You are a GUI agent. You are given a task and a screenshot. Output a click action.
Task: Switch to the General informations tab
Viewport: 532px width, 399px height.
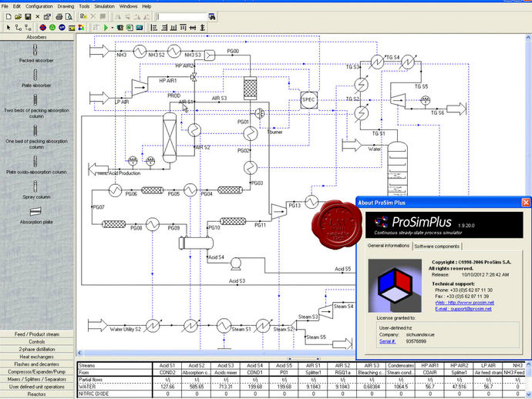[389, 246]
